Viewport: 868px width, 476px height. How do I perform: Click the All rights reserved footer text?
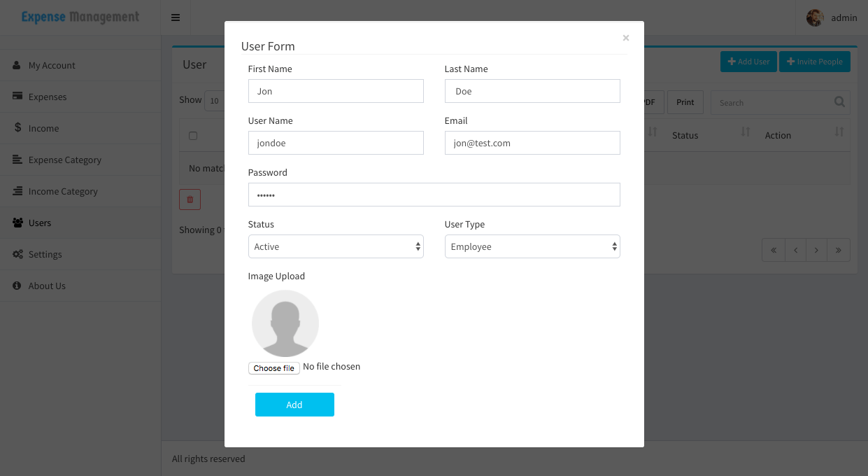(208, 458)
